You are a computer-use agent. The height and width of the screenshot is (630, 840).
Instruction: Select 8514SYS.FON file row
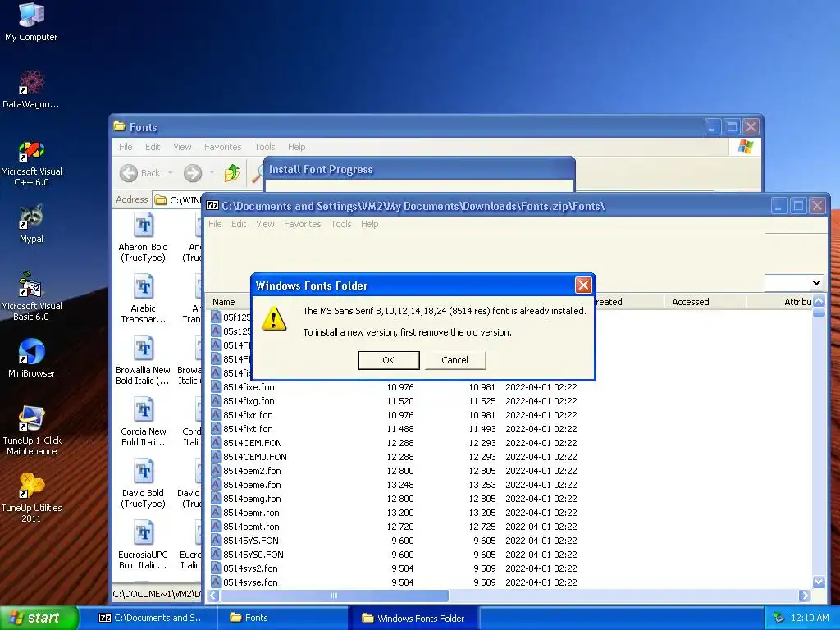click(x=395, y=540)
